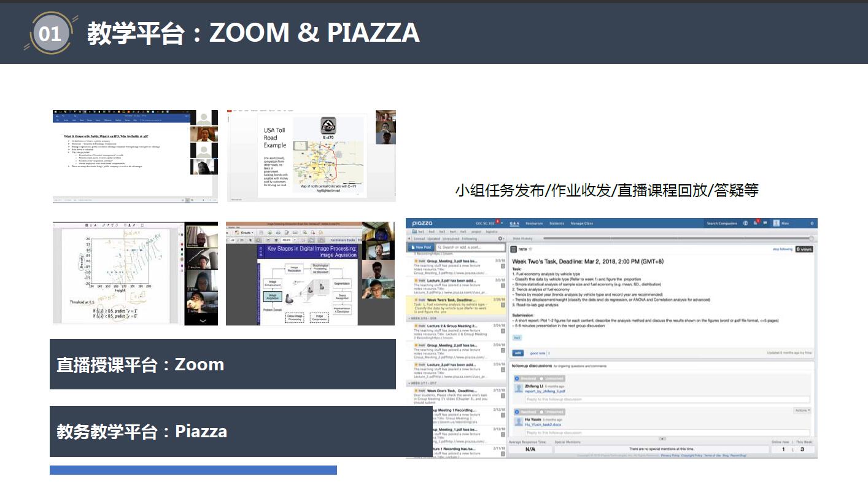
Task: Click the note type icon above the post title
Action: pyautogui.click(x=514, y=249)
